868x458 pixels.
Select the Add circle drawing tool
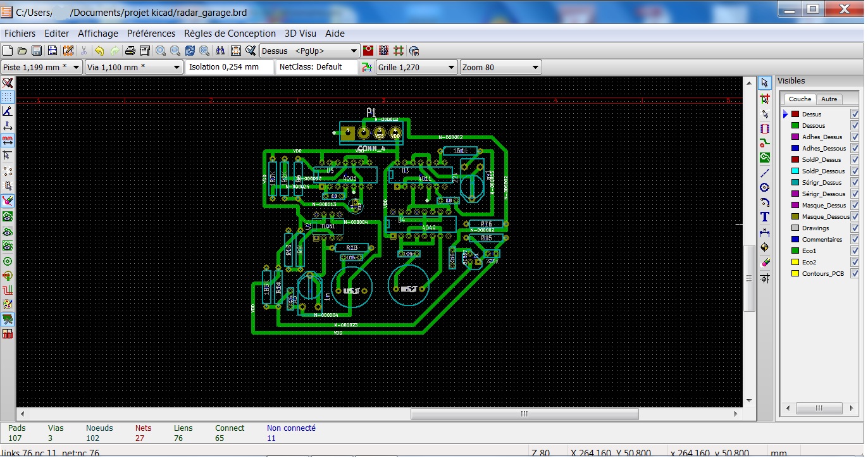(x=765, y=188)
